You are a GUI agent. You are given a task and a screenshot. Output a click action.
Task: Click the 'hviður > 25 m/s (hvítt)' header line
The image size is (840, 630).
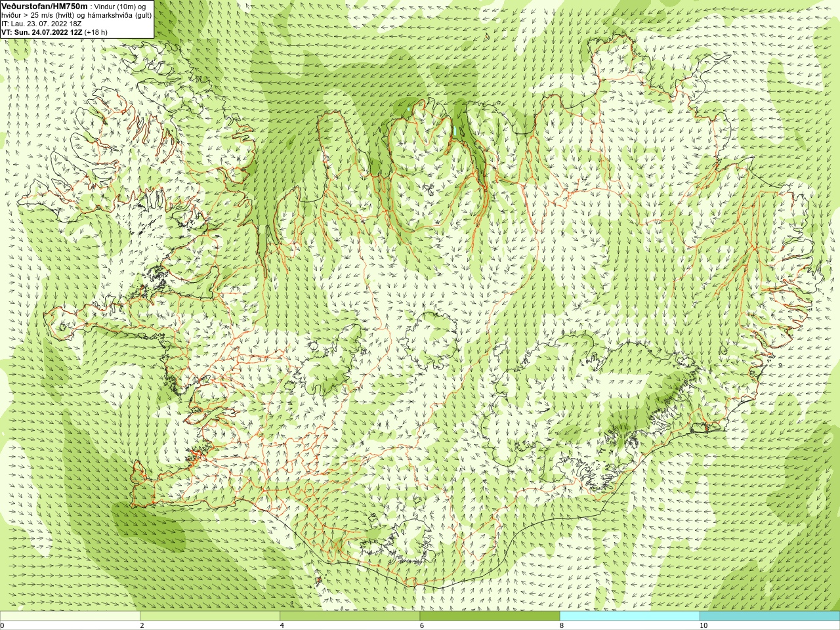click(77, 15)
